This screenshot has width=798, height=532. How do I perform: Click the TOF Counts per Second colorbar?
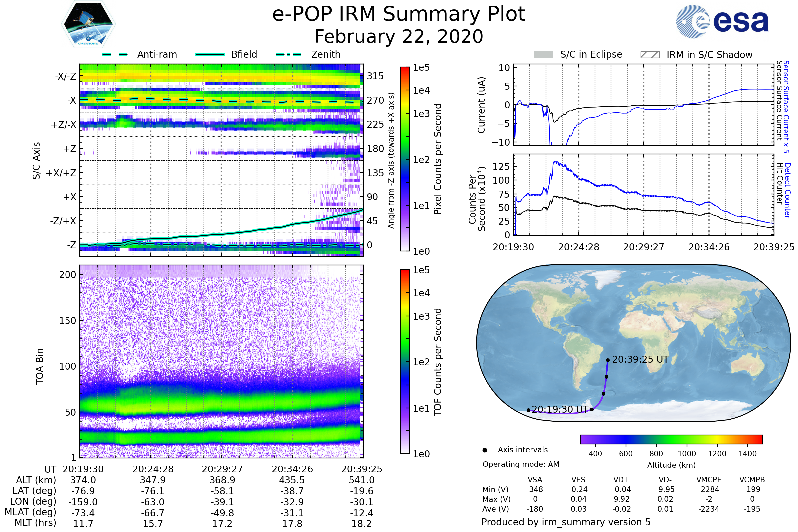[x=405, y=361]
